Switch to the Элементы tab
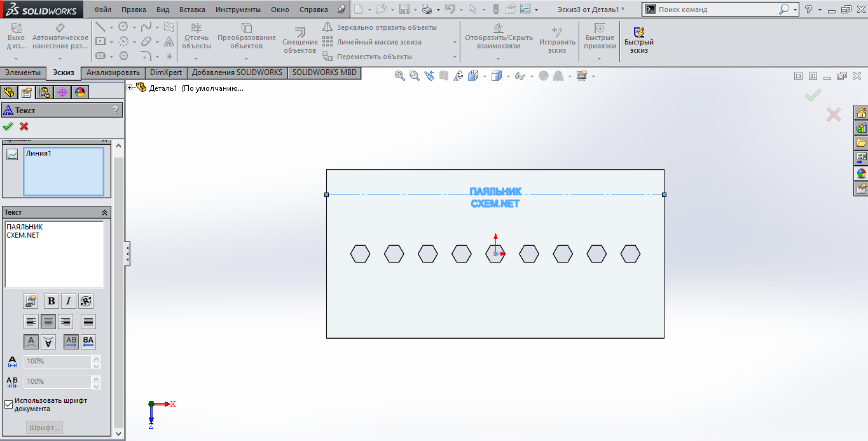This screenshot has height=441, width=868. pyautogui.click(x=23, y=72)
